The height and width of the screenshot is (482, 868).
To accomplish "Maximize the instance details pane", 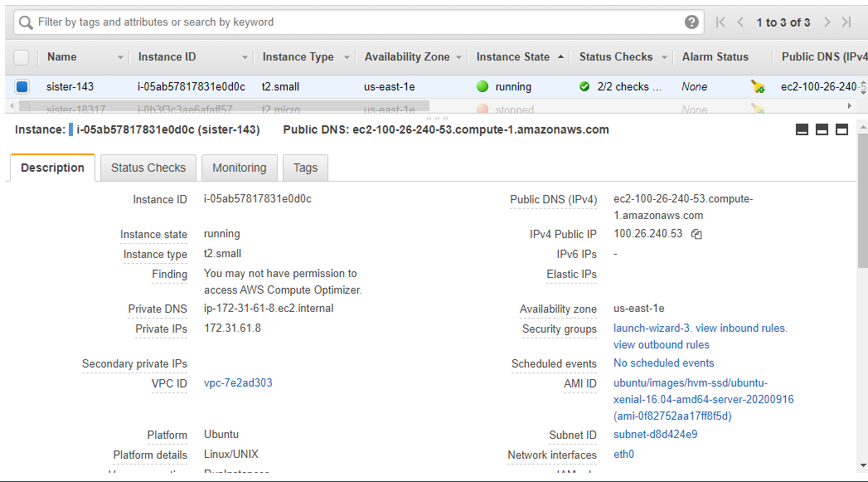I will [841, 129].
